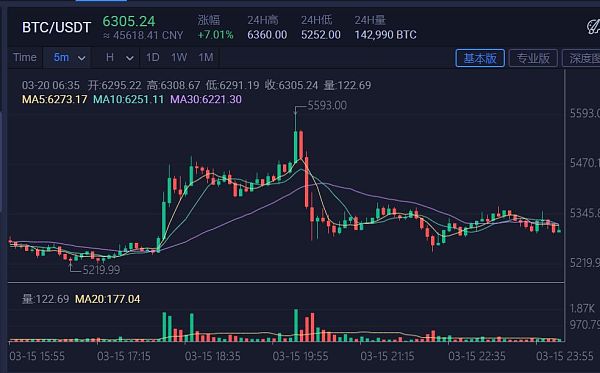Expand the 5m interval dropdown arrow
The image size is (600, 373).
pos(82,58)
